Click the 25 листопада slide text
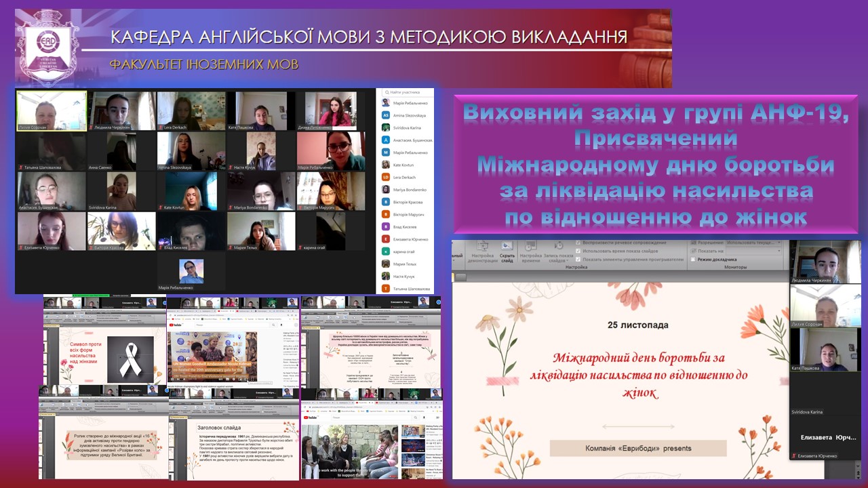868x488 pixels. coord(637,325)
